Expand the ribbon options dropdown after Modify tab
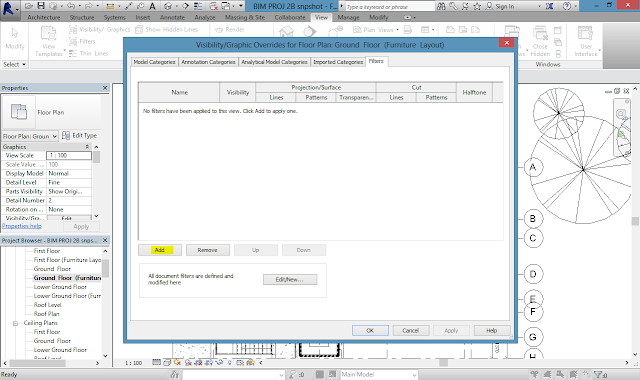The width and height of the screenshot is (640, 380). coord(409,18)
